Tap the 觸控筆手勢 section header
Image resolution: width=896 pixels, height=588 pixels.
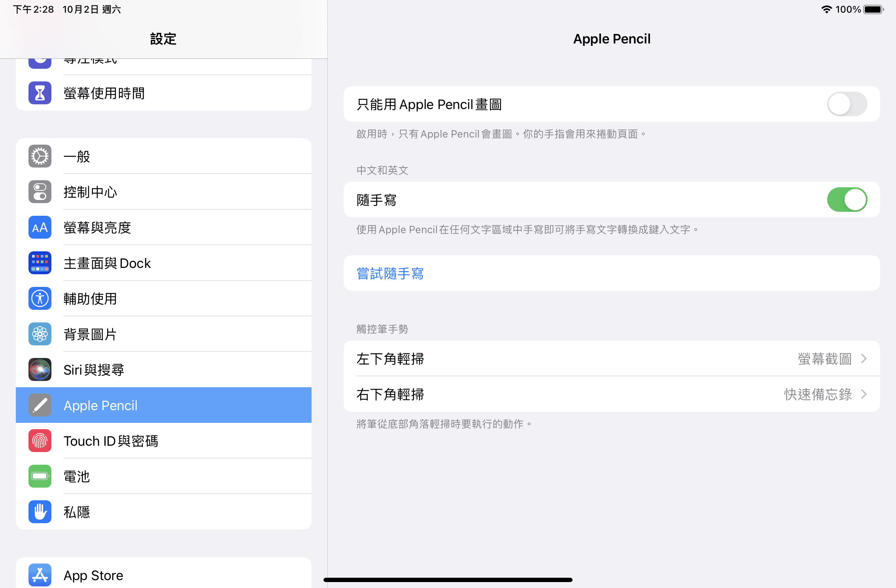pos(382,329)
